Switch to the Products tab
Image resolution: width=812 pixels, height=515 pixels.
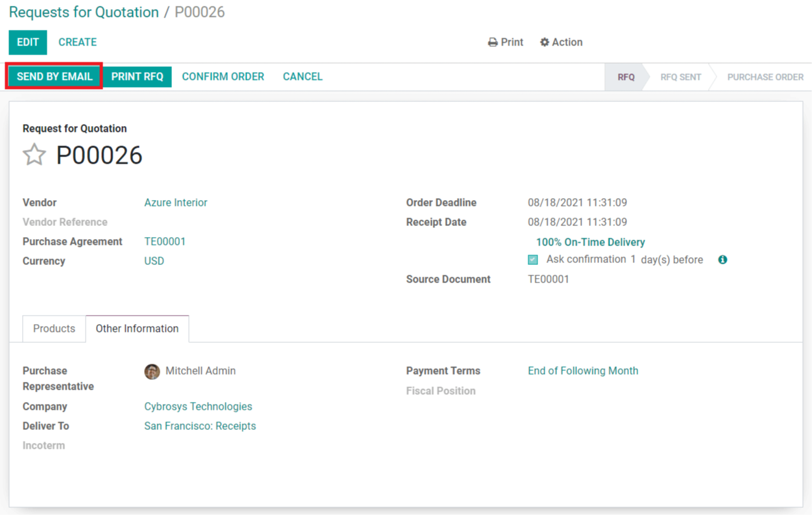pyautogui.click(x=54, y=329)
